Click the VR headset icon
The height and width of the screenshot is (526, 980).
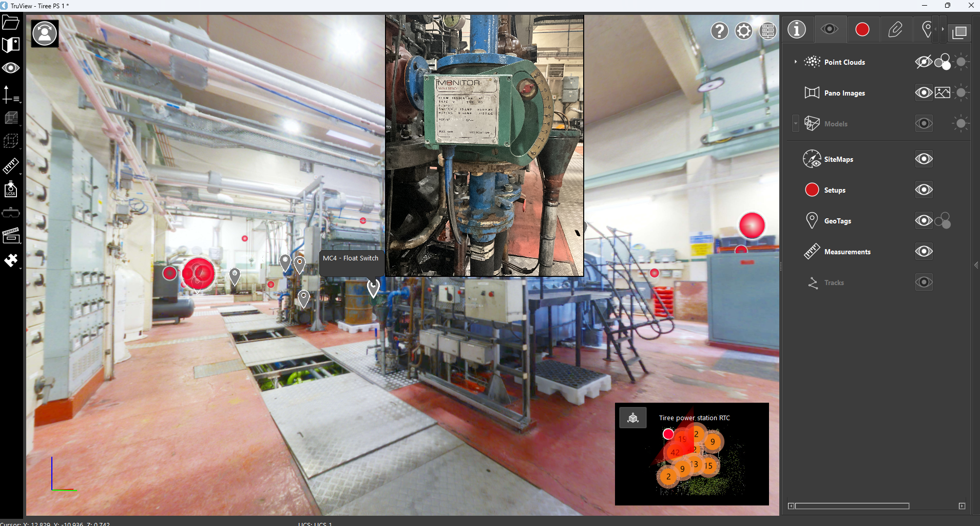11,213
